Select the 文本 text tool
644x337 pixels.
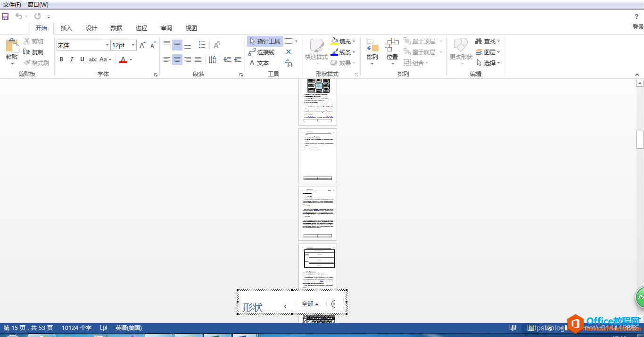(x=259, y=63)
